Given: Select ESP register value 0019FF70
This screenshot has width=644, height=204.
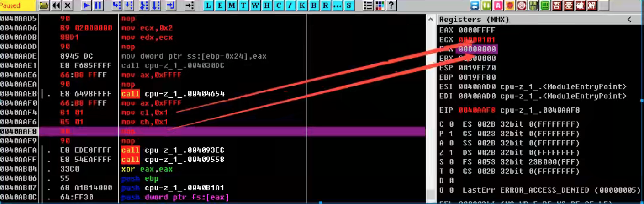Looking at the screenshot, I should coord(477,68).
